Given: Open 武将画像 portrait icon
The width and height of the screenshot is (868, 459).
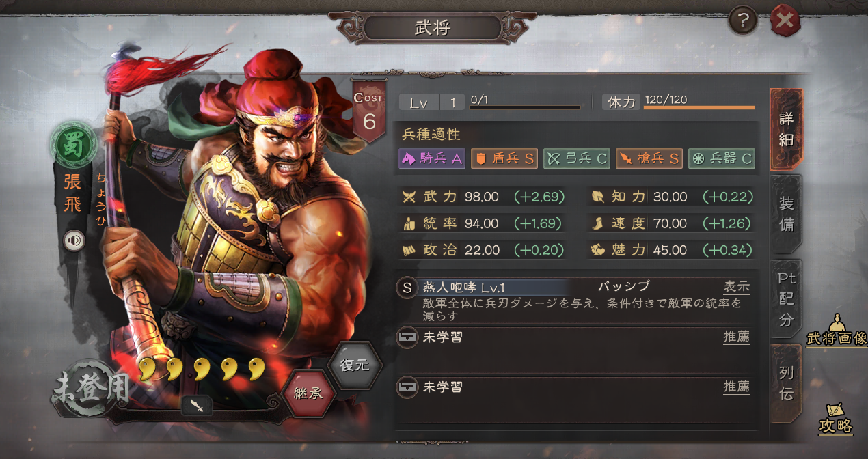Looking at the screenshot, I should 837,330.
